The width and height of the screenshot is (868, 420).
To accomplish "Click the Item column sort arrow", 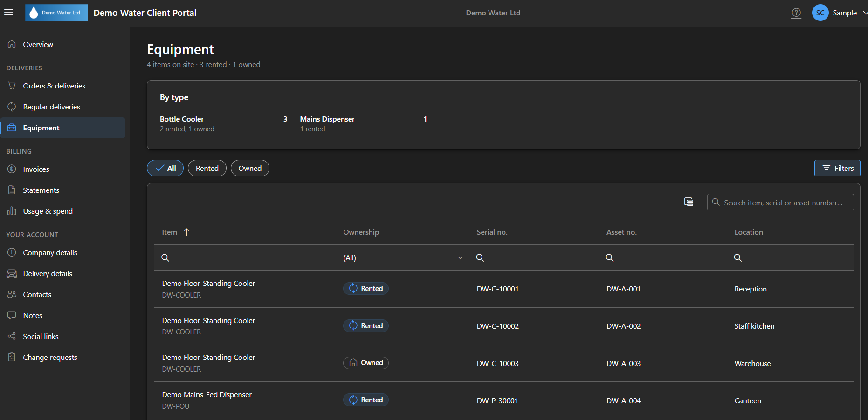I will [x=186, y=232].
